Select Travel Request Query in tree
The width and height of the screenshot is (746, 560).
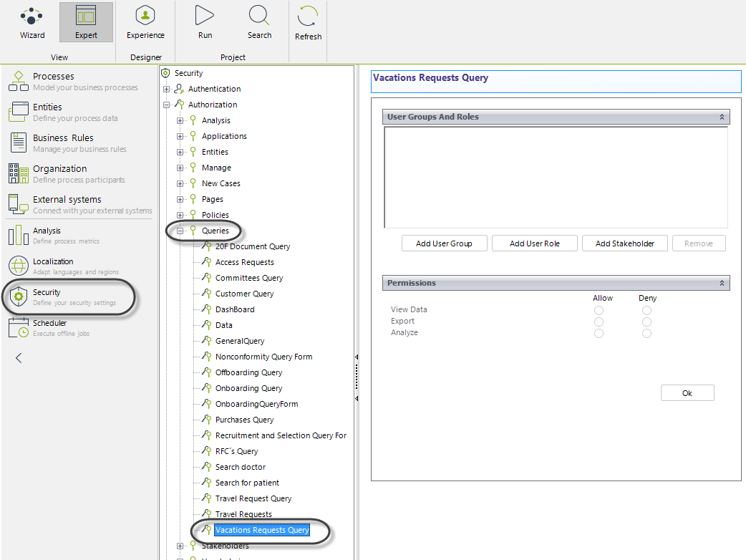pos(253,498)
